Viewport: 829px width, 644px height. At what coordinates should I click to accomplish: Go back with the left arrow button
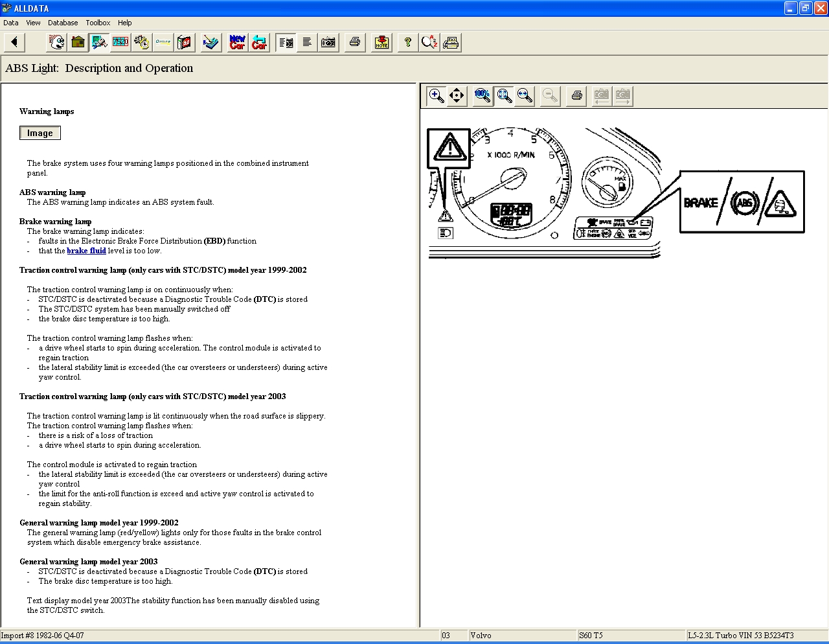pyautogui.click(x=14, y=43)
